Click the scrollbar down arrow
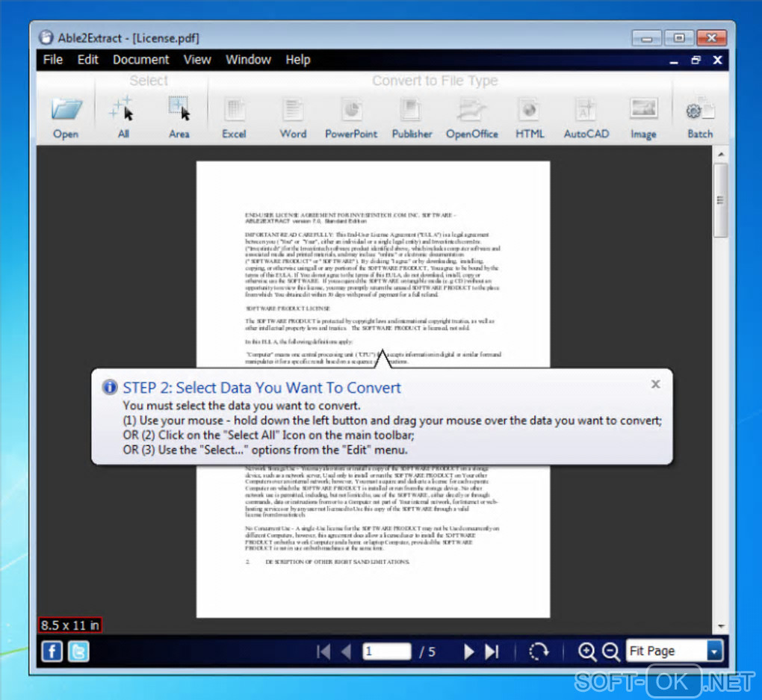Image resolution: width=762 pixels, height=700 pixels. point(721,626)
